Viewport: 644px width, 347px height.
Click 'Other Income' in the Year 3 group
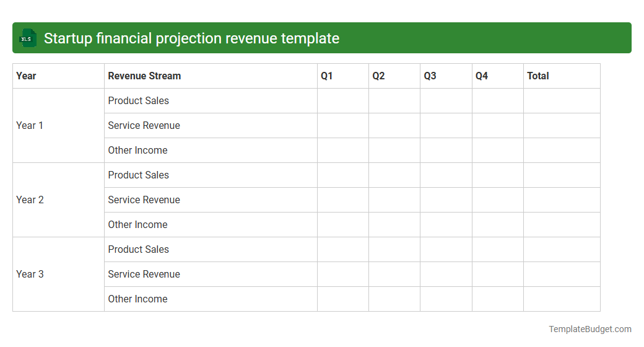pos(211,299)
